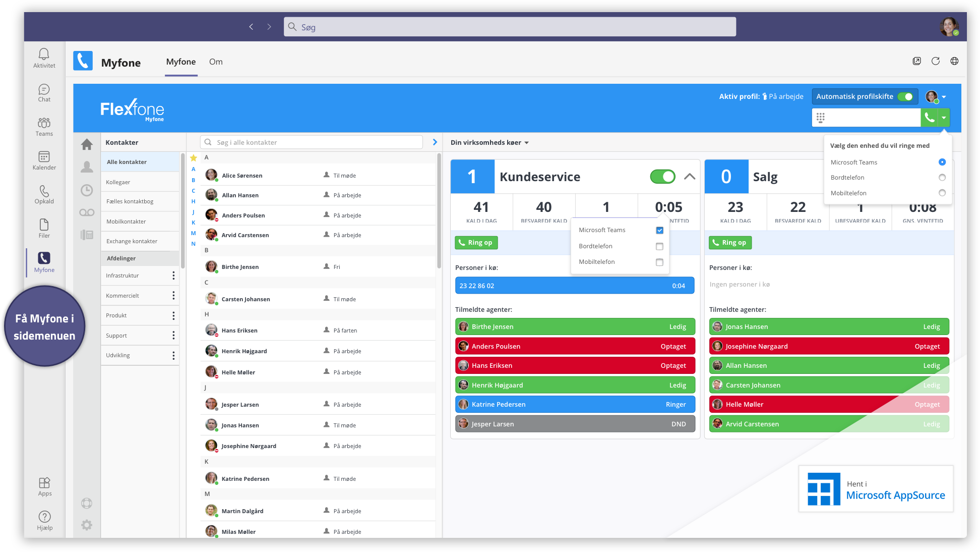The height and width of the screenshot is (552, 980).
Task: Select Alle kontakter list
Action: pyautogui.click(x=140, y=162)
